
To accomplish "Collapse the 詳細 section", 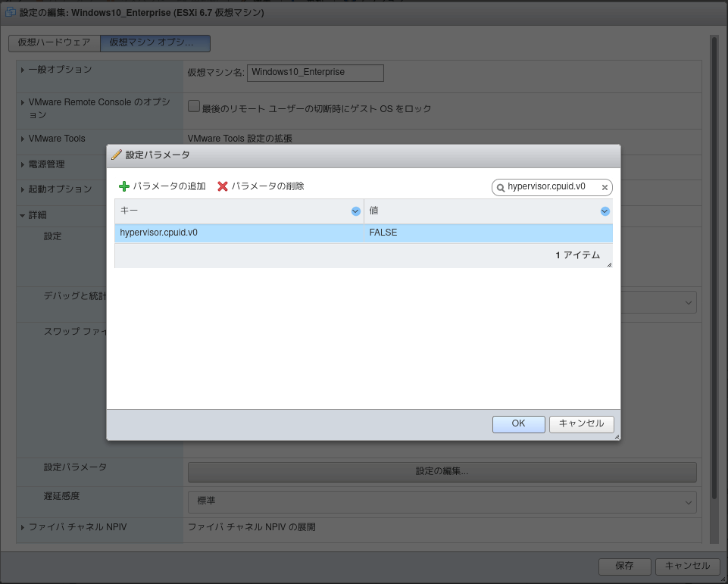I will (22, 215).
